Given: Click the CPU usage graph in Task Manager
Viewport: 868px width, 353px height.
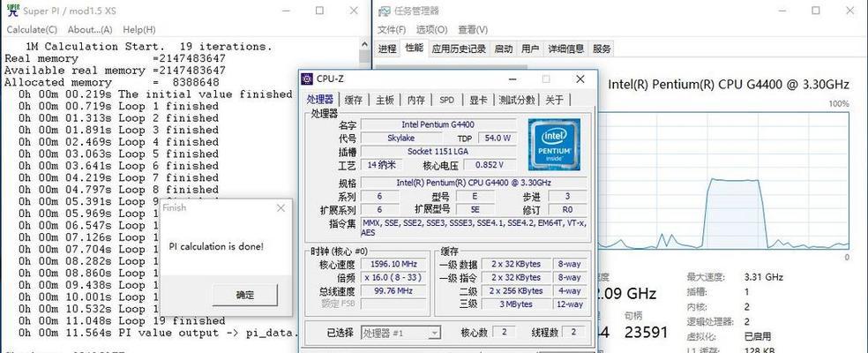Looking at the screenshot, I should tap(724, 182).
